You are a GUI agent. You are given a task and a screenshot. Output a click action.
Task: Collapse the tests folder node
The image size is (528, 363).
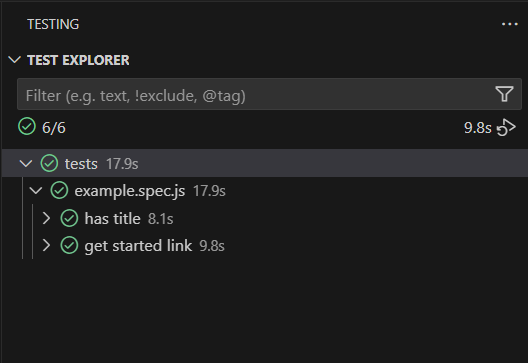tap(26, 164)
